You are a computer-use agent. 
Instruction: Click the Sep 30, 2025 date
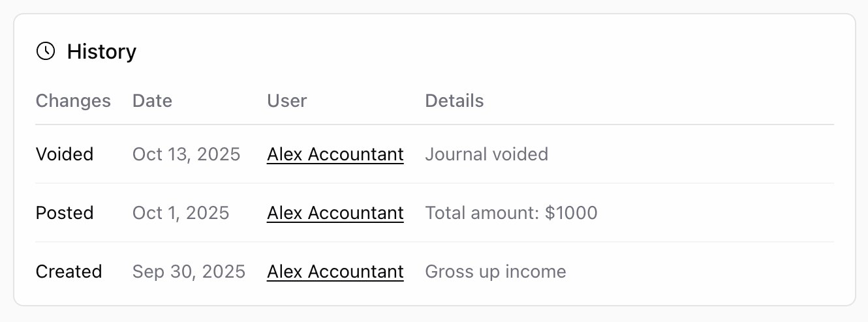coord(189,272)
